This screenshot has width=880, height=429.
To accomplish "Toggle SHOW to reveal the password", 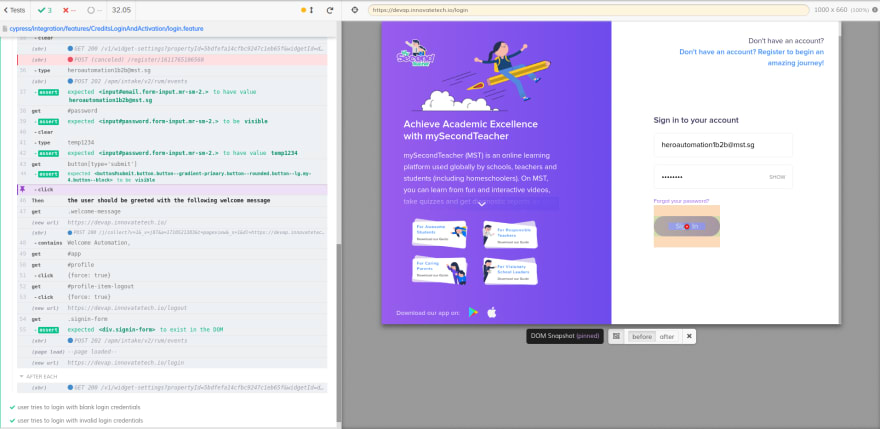I will click(777, 177).
